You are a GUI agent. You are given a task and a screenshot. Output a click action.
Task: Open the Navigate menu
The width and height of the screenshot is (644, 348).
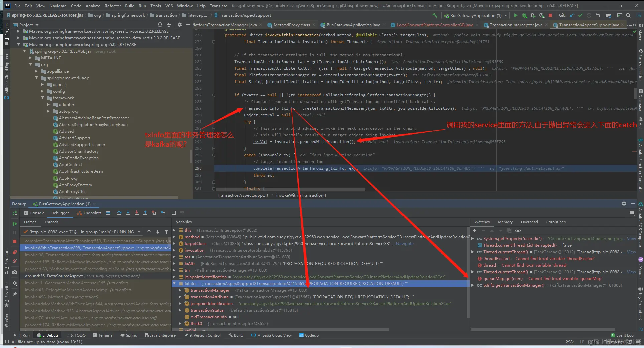58,6
